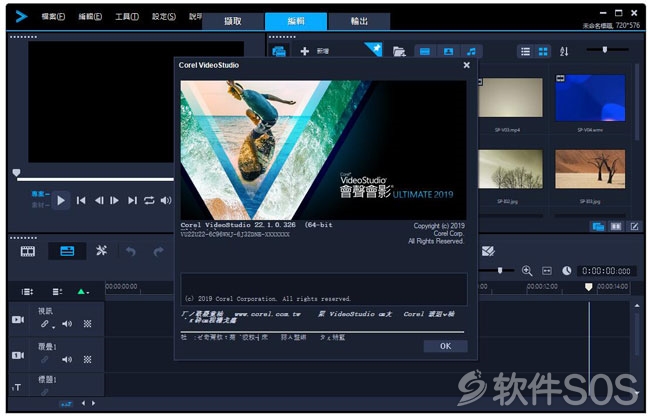Select the SP-I03.jpg desert trees thumbnail

[x=590, y=169]
